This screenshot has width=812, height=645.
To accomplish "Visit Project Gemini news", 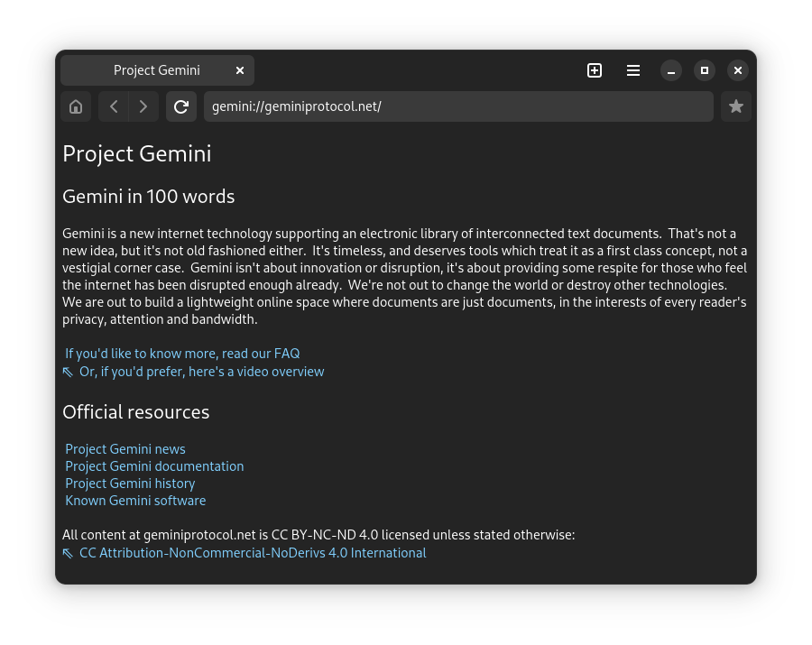I will [x=125, y=449].
